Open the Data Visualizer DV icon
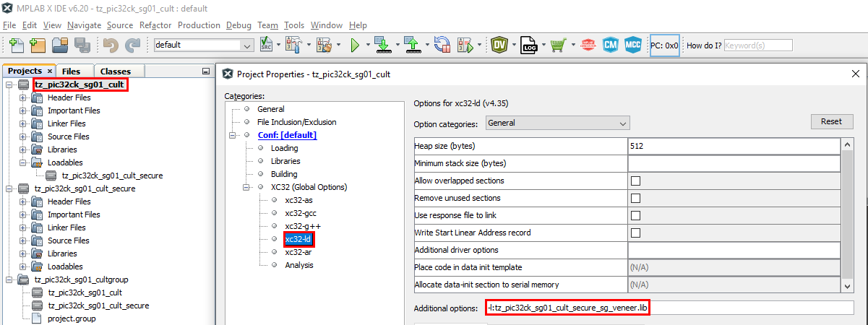This screenshot has width=868, height=325. pos(499,45)
